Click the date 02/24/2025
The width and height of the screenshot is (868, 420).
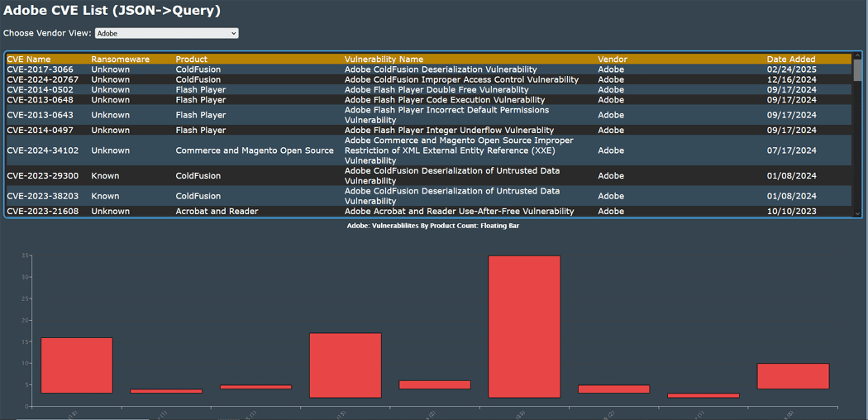coord(792,69)
